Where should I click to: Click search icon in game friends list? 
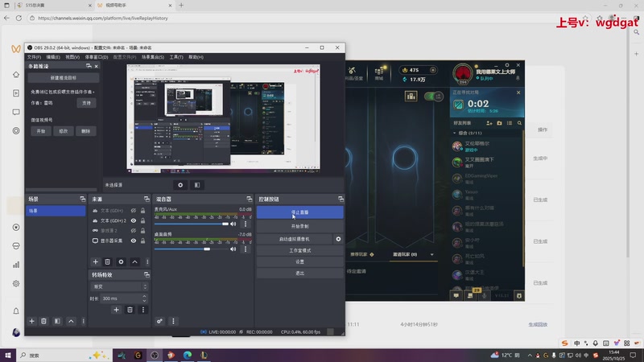[519, 123]
